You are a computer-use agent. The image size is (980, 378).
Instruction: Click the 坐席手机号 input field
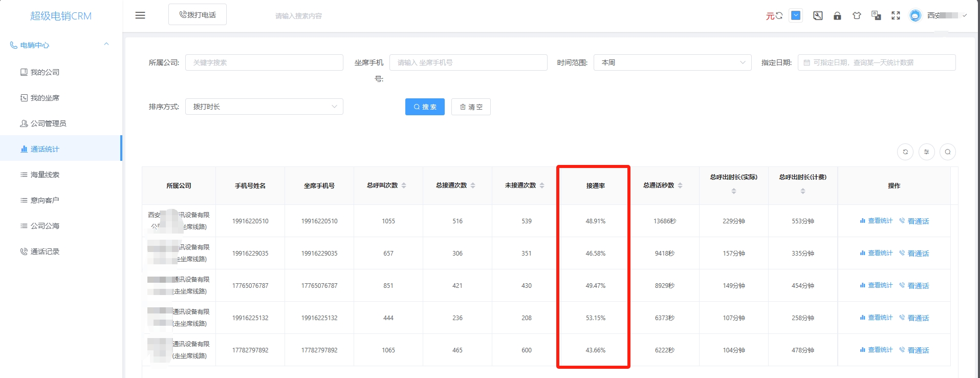click(468, 62)
